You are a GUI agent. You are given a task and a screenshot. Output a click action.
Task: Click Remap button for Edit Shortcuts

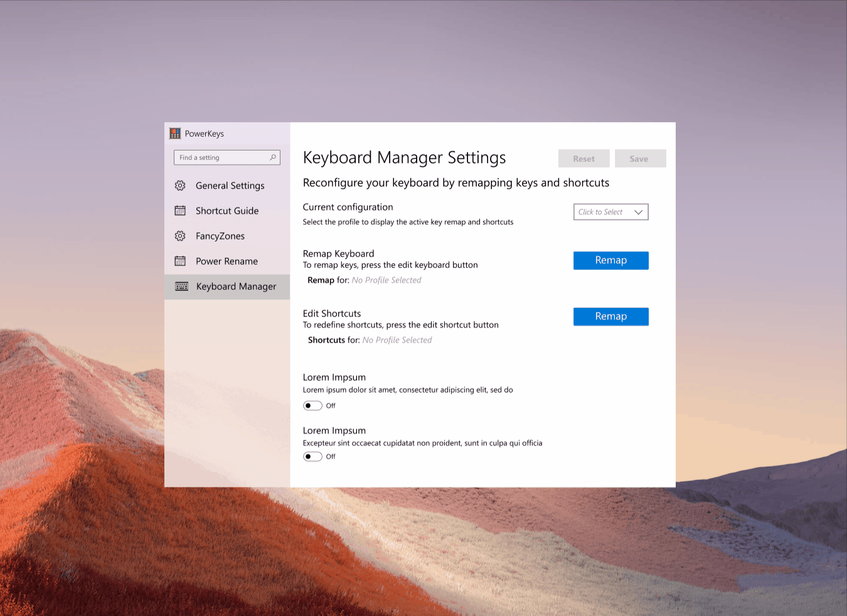[x=610, y=317]
